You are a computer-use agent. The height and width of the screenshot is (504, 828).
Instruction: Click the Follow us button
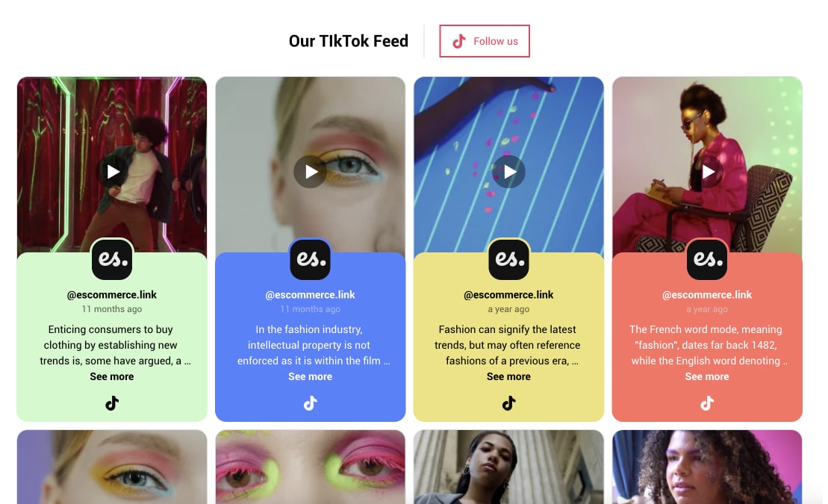coord(485,41)
